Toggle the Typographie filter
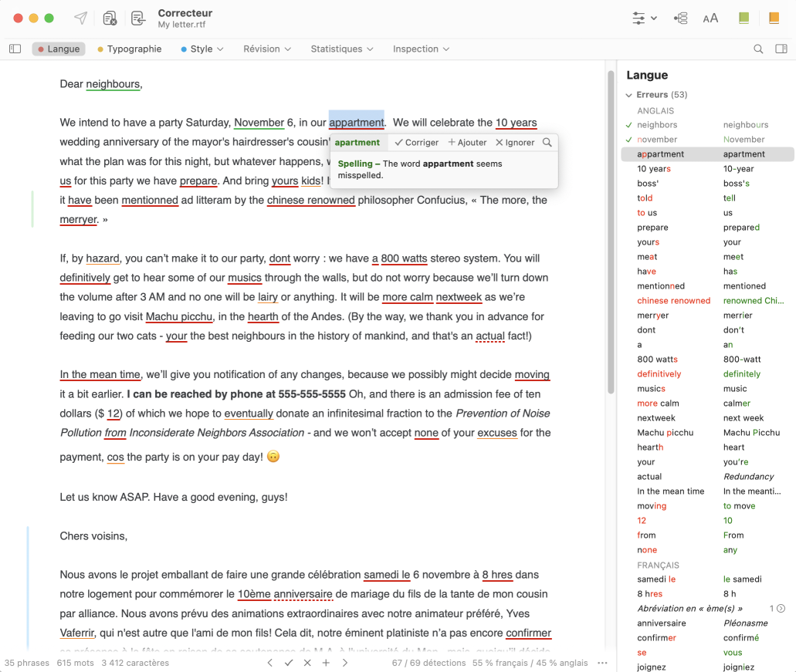 (x=130, y=49)
